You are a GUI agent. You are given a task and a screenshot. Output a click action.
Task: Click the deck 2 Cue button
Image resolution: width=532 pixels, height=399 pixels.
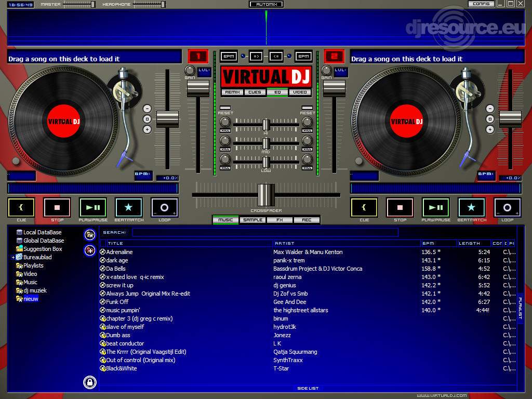tap(364, 207)
